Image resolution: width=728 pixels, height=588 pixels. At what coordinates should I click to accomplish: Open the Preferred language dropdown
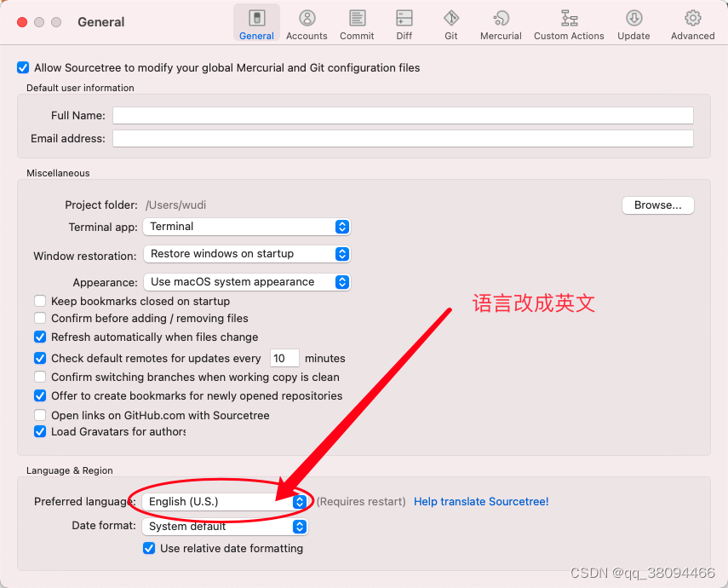click(x=224, y=502)
